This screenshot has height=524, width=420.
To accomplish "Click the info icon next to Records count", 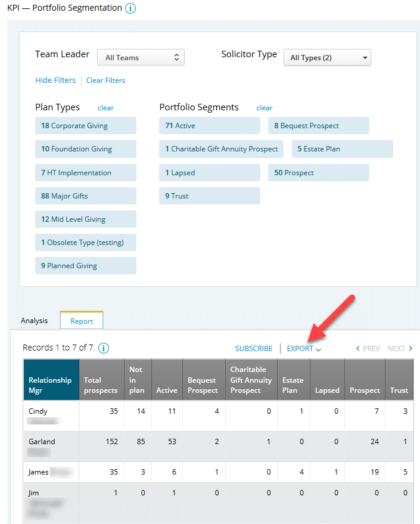I will 104,348.
